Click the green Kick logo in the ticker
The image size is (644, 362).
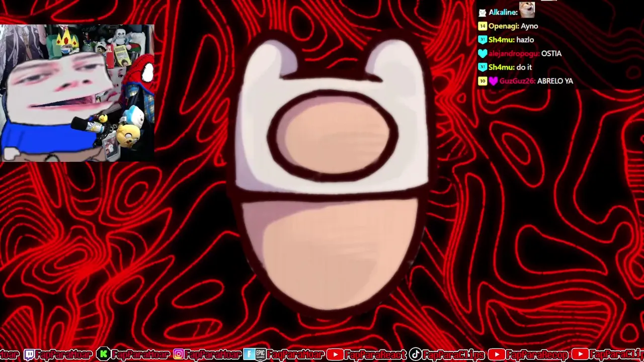pyautogui.click(x=103, y=354)
